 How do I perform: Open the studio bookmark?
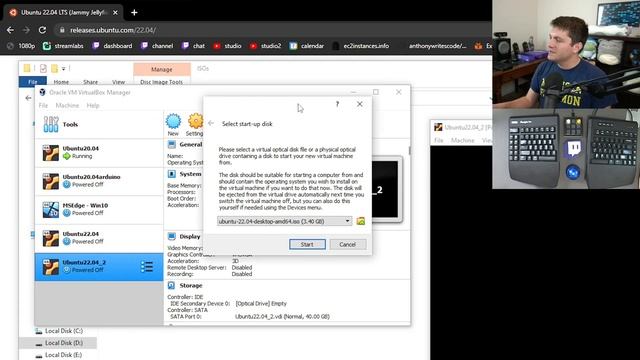[227, 46]
